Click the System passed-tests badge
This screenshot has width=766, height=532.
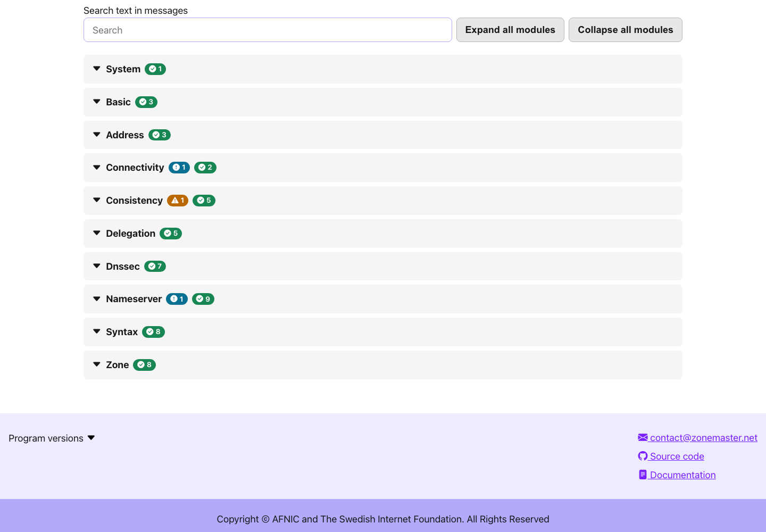[x=155, y=69]
